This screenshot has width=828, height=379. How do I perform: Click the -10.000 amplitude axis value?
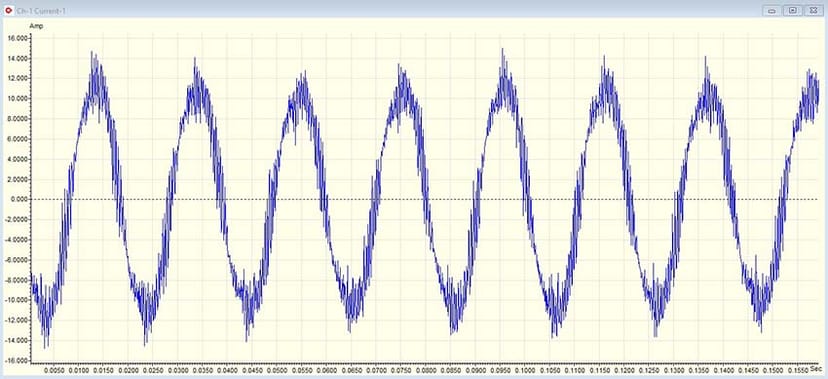tap(16, 300)
